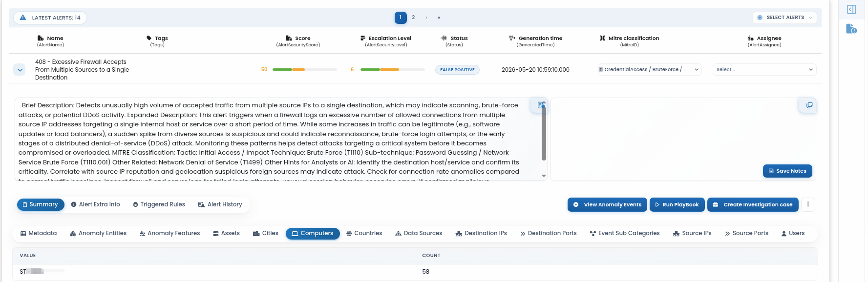868x282 pixels.
Task: Click the collapse side panel icon
Action: pyautogui.click(x=851, y=10)
